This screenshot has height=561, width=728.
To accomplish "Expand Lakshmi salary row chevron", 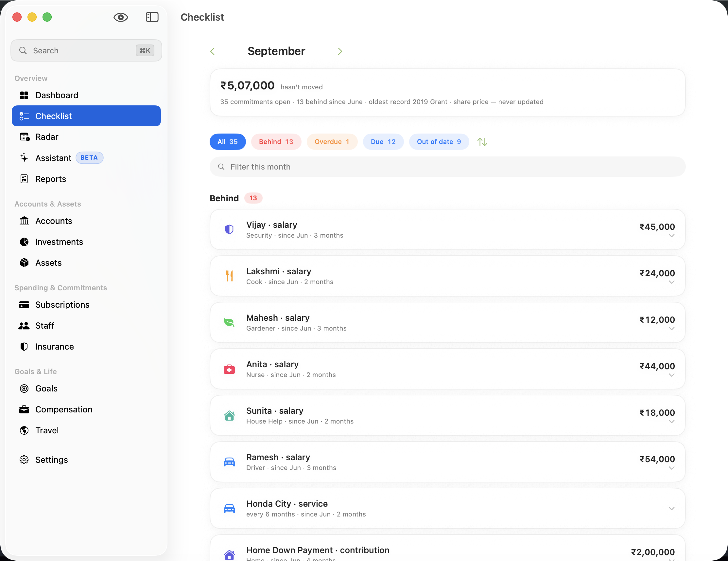I will point(671,282).
